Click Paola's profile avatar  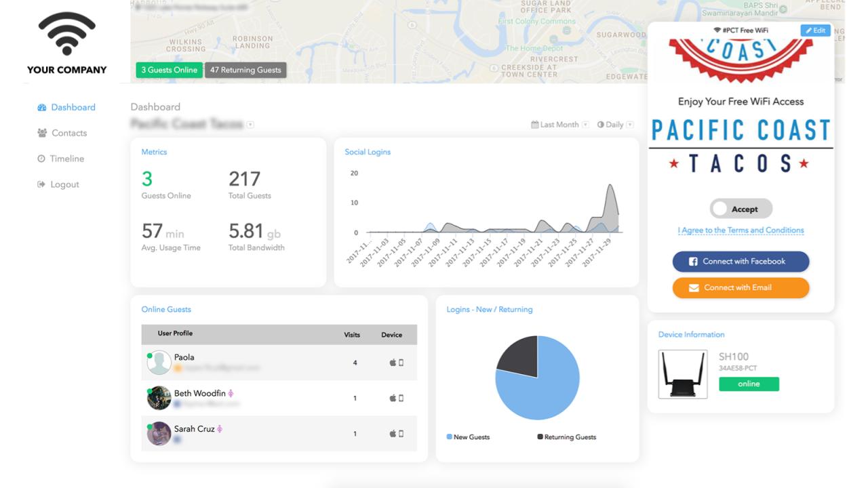(159, 363)
